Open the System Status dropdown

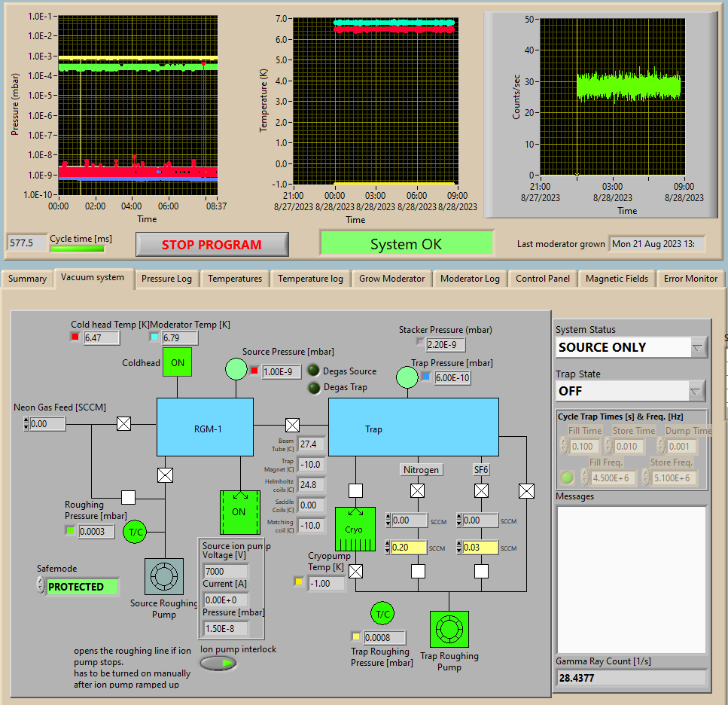(x=697, y=347)
